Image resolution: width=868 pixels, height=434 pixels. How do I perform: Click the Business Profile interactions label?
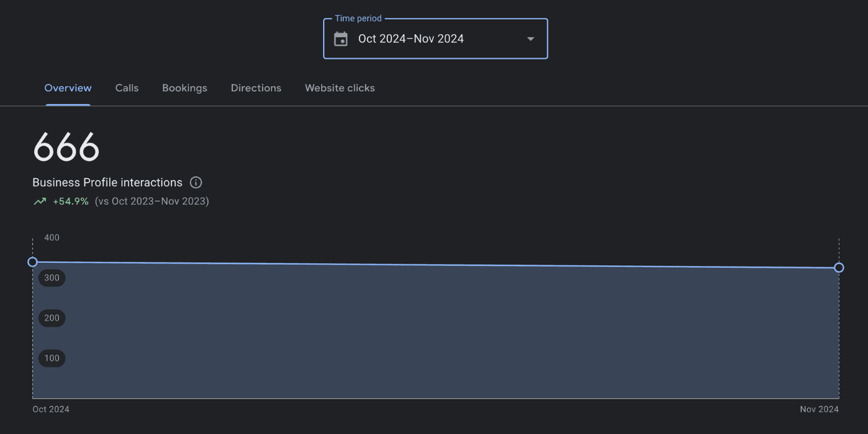coord(107,182)
